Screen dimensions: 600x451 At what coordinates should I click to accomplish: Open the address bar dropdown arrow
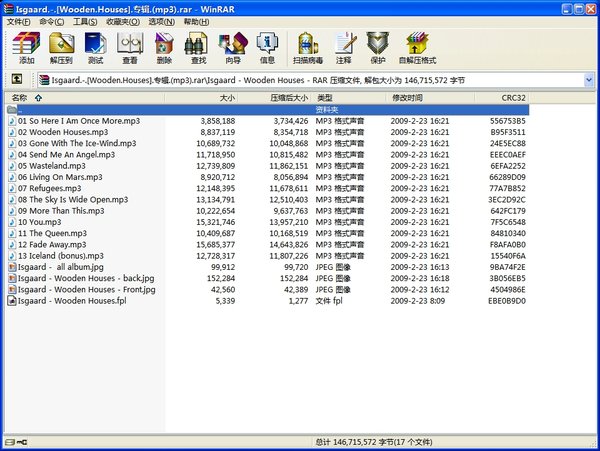click(589, 80)
